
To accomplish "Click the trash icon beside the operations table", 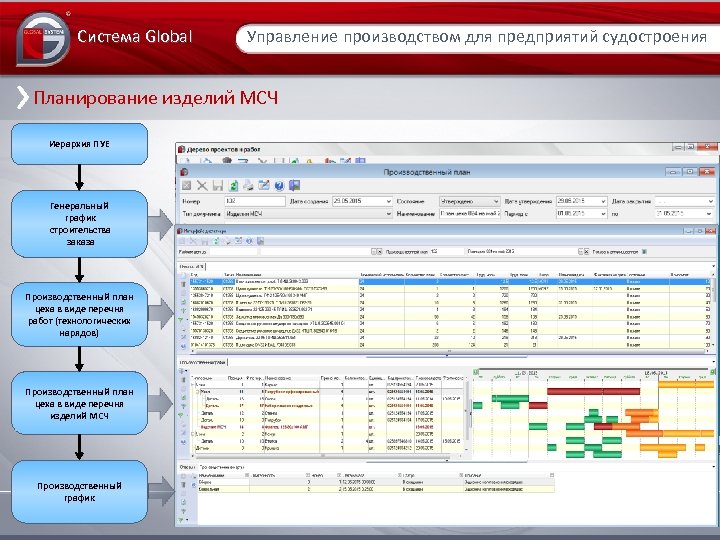I will pos(183,485).
